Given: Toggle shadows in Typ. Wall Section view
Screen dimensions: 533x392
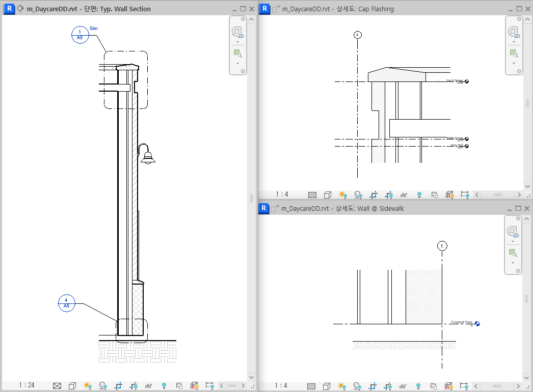Looking at the screenshot, I should pos(103,385).
